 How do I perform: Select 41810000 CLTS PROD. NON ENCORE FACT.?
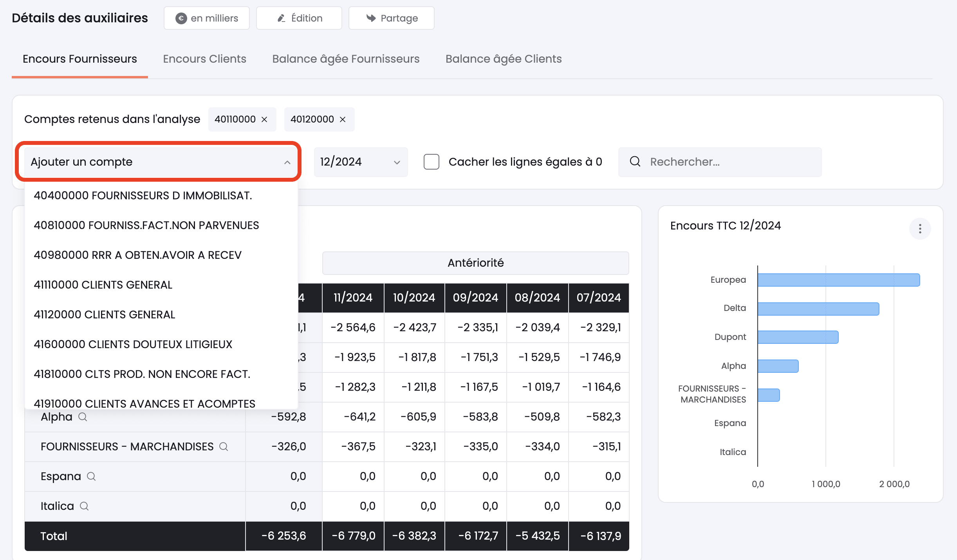click(x=161, y=374)
